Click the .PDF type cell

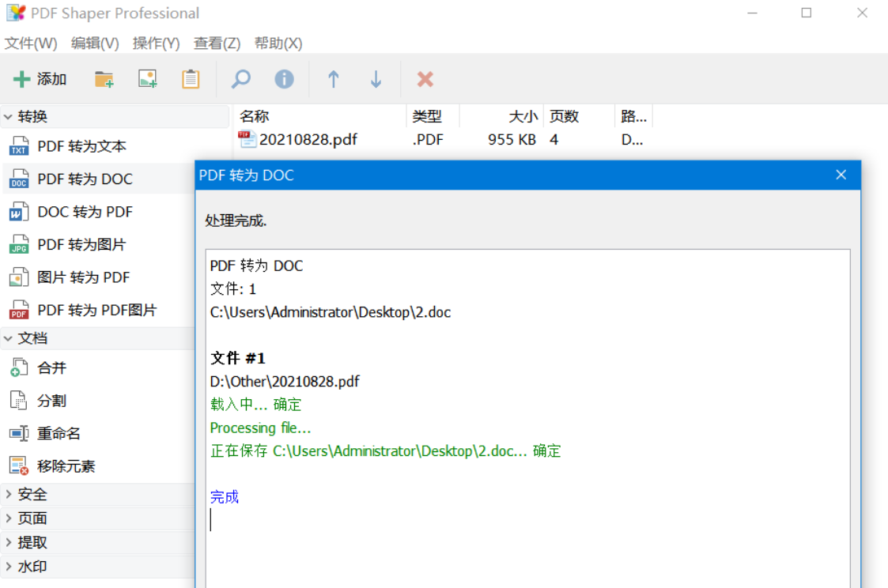(428, 140)
